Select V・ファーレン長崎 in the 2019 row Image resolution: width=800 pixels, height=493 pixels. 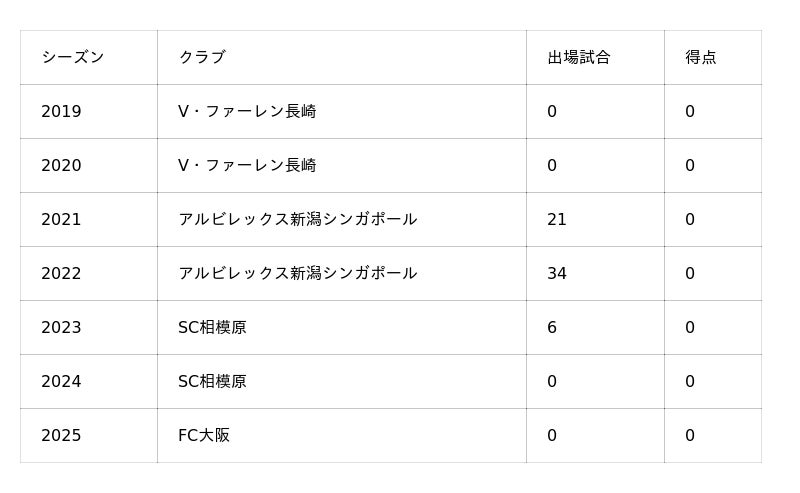[x=247, y=112]
